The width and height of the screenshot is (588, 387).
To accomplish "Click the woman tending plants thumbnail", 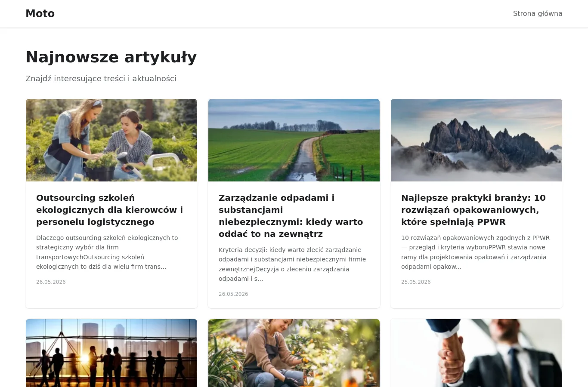I will click(x=294, y=353).
